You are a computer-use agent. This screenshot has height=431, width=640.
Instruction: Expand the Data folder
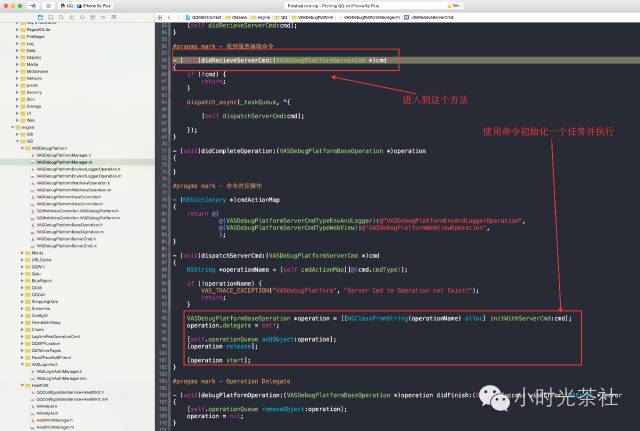pos(17,51)
